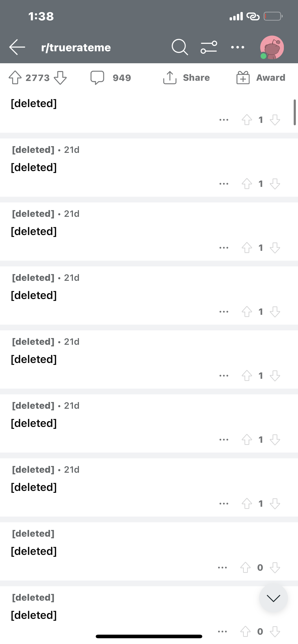Image resolution: width=298 pixels, height=644 pixels.
Task: Tap the Share button
Action: tap(186, 77)
